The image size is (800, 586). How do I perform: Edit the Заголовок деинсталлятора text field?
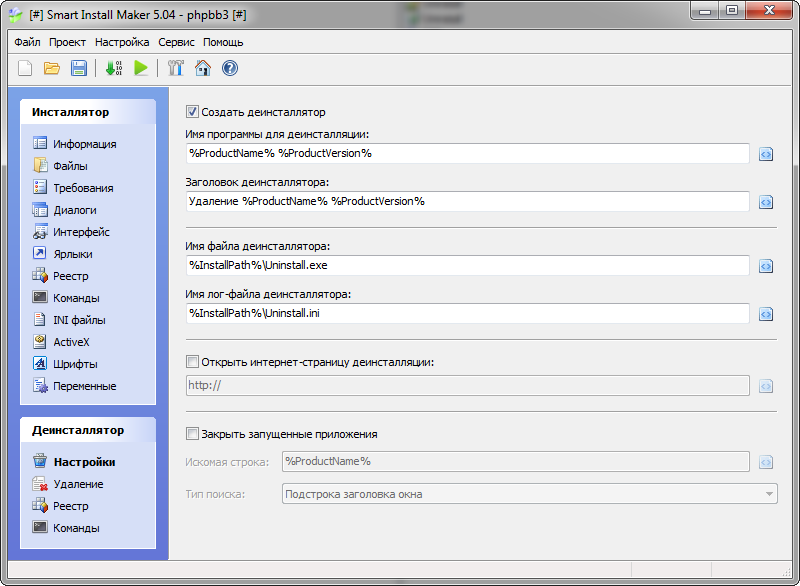point(450,201)
